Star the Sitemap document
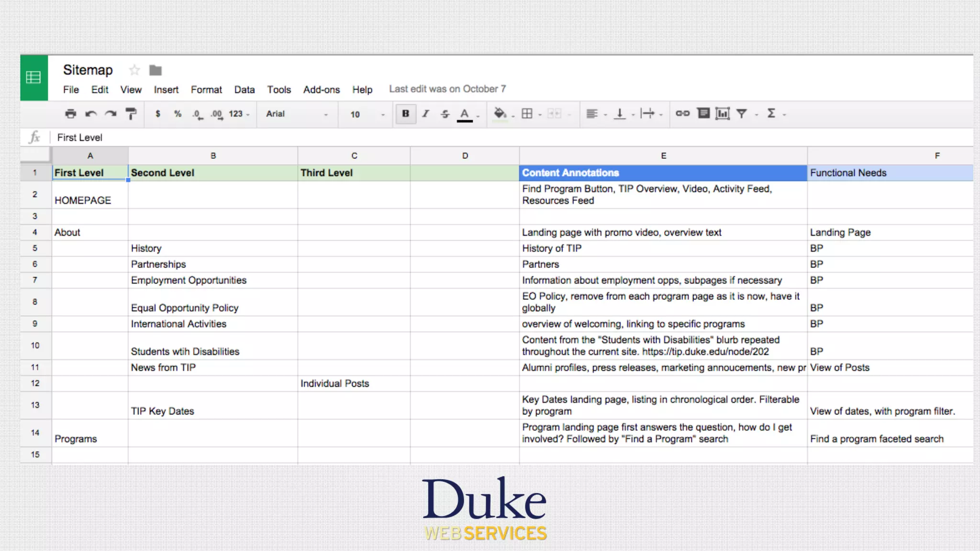980x551 pixels. tap(134, 70)
